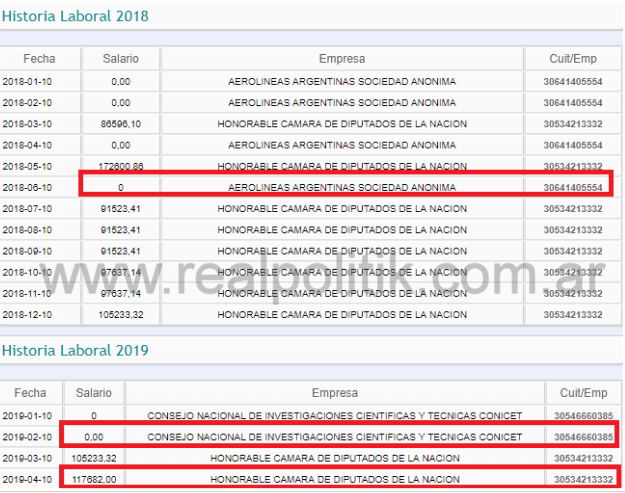This screenshot has height=493, width=625.
Task: Select CUIT 30546660385 in the 2019-02-10 row
Action: tap(584, 437)
